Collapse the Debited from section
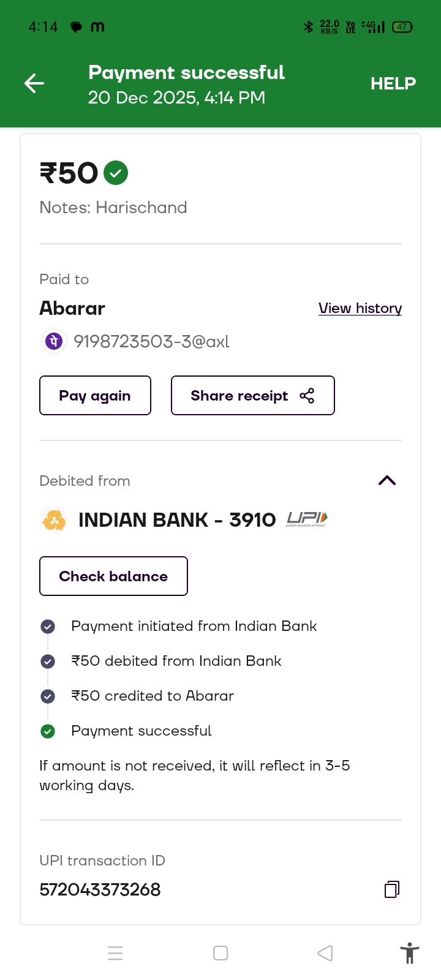441x980 pixels. [387, 481]
